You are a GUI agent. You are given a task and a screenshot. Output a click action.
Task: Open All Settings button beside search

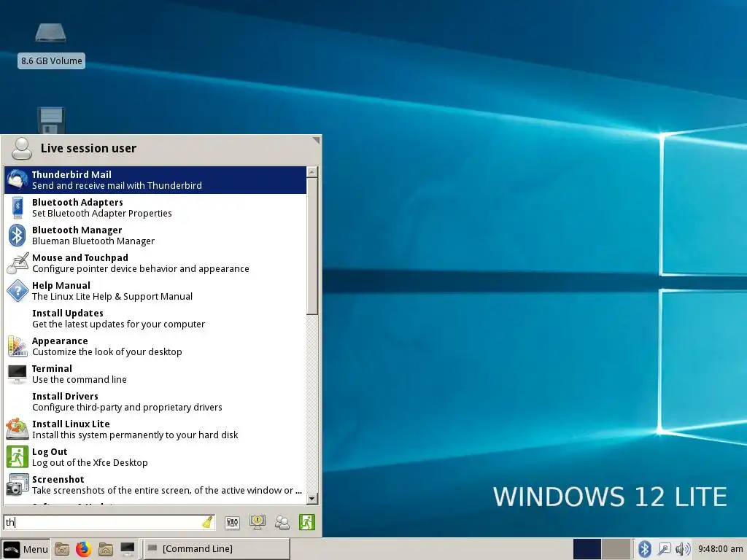(232, 522)
